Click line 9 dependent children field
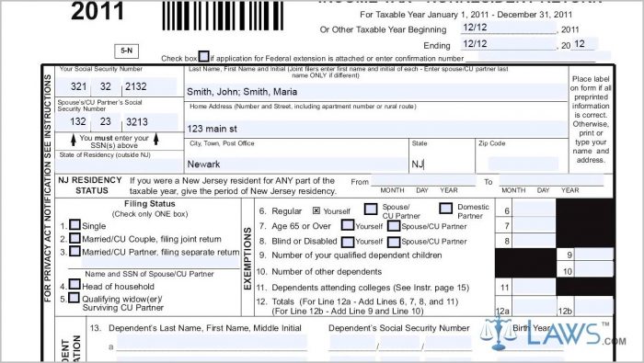 tap(593, 255)
